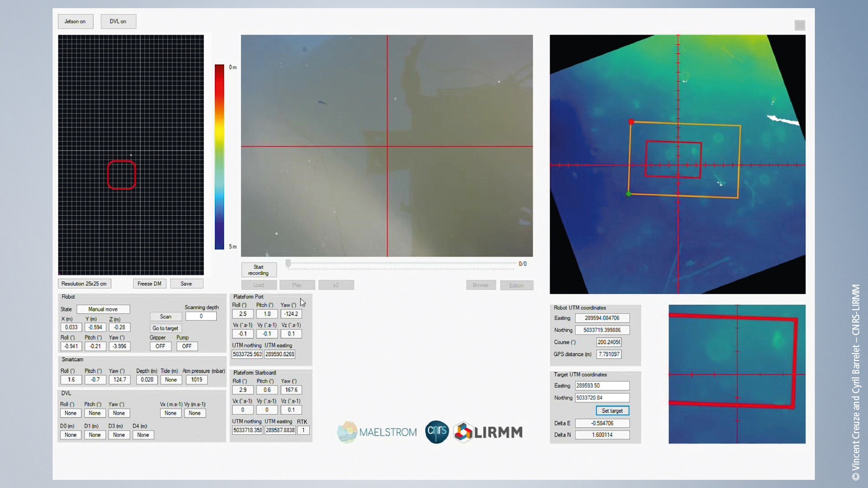
Task: Click the Target UTM Easting field
Action: (602, 386)
